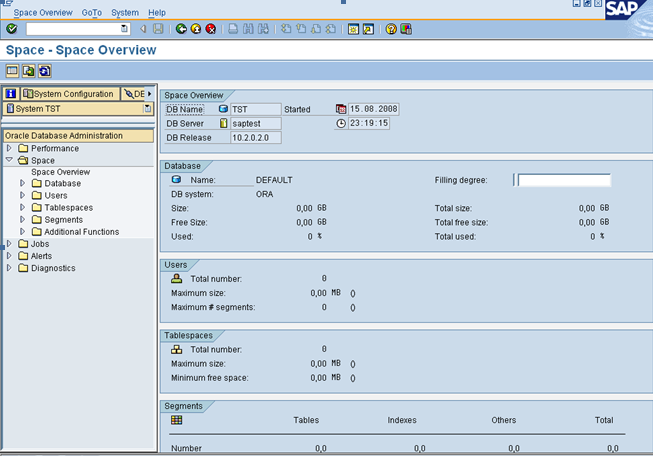The width and height of the screenshot is (653, 456).
Task: Click the Previous Page toolbar icon
Action: coord(301,29)
